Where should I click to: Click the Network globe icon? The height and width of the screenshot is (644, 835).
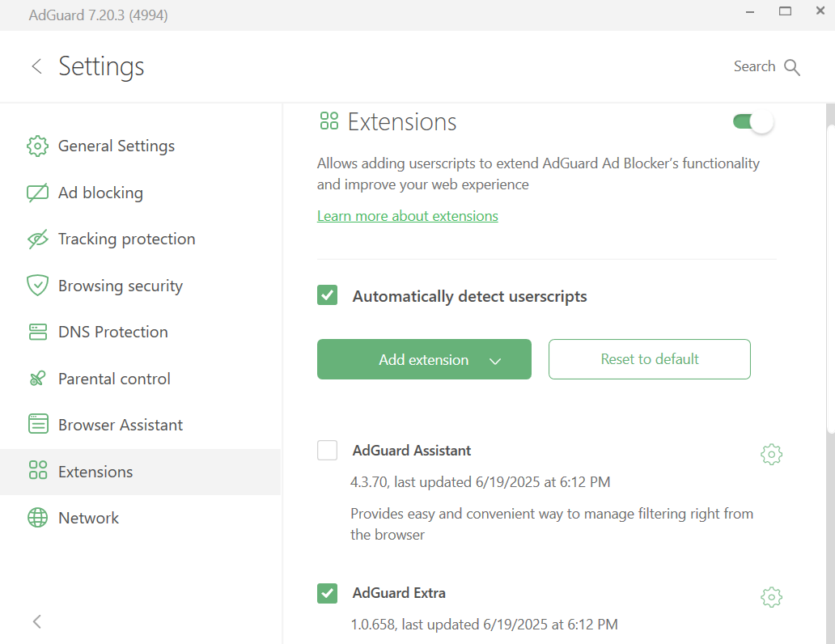pyautogui.click(x=37, y=517)
